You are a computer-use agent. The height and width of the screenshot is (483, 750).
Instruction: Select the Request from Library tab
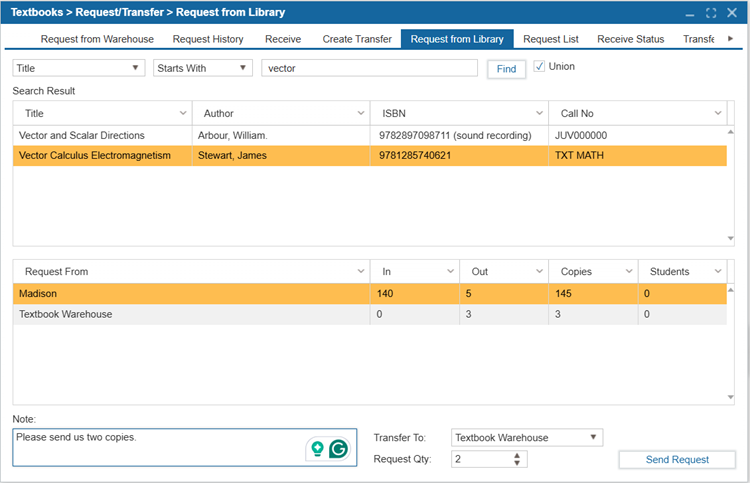457,39
